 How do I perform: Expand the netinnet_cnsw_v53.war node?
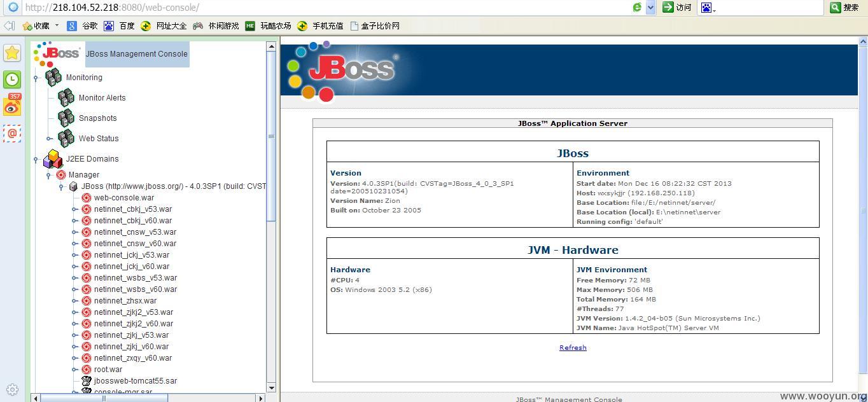click(x=74, y=232)
